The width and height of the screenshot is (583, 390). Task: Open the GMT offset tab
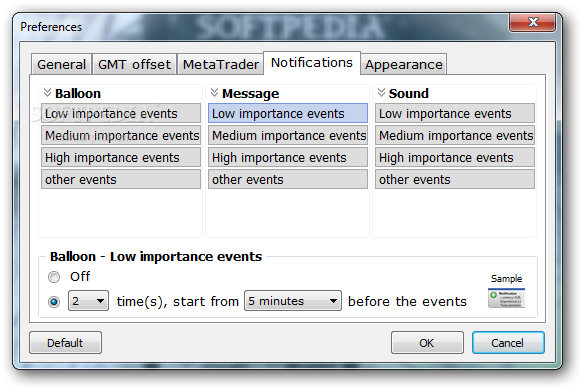[x=134, y=64]
